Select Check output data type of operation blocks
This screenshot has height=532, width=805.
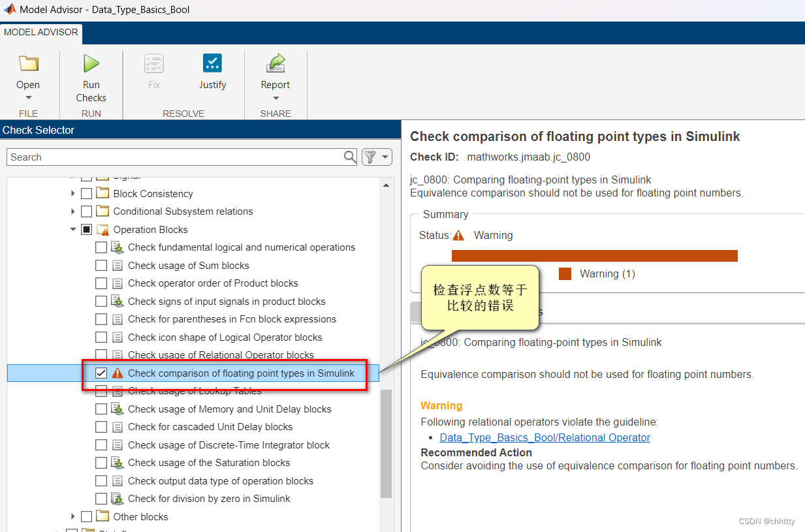point(221,481)
